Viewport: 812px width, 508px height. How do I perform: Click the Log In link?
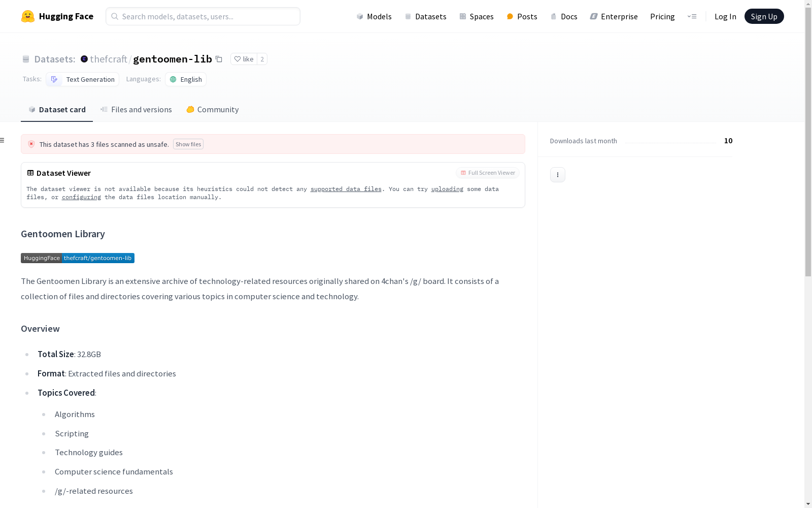coord(725,16)
